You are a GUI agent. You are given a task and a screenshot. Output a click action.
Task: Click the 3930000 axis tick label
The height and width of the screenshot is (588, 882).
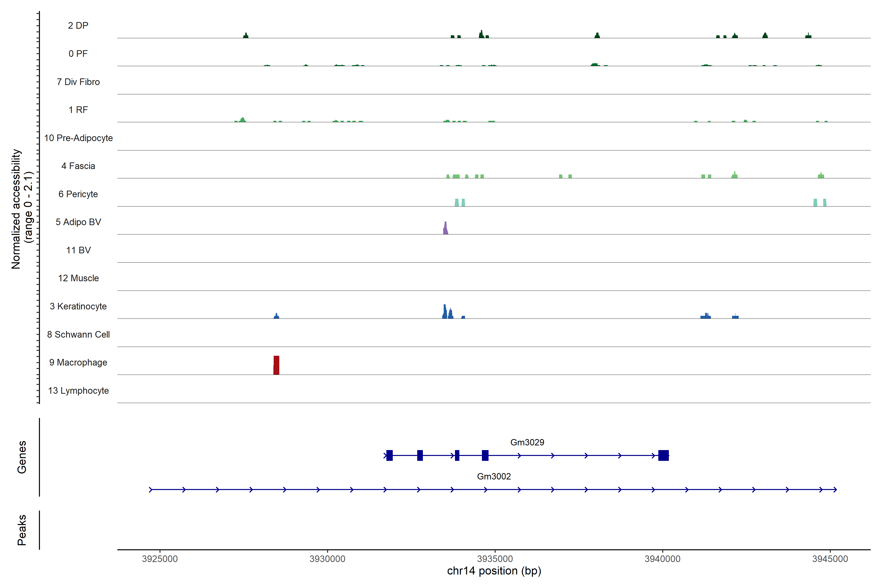click(x=327, y=559)
